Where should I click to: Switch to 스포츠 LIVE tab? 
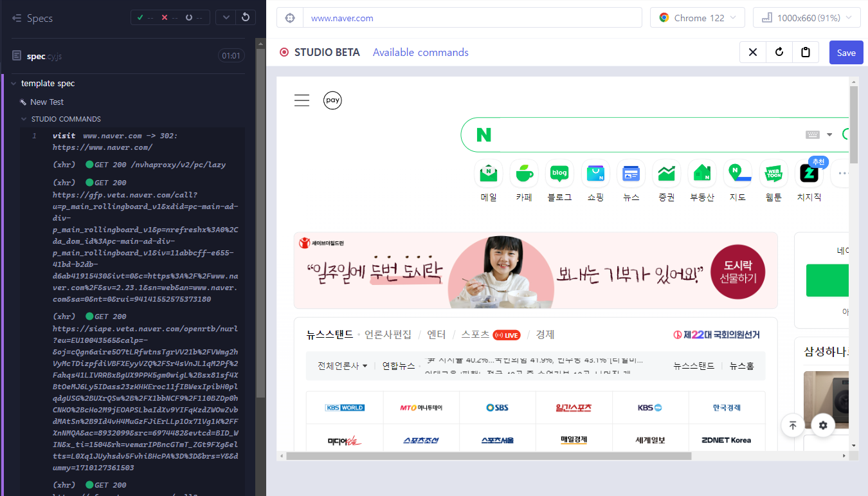(x=491, y=335)
